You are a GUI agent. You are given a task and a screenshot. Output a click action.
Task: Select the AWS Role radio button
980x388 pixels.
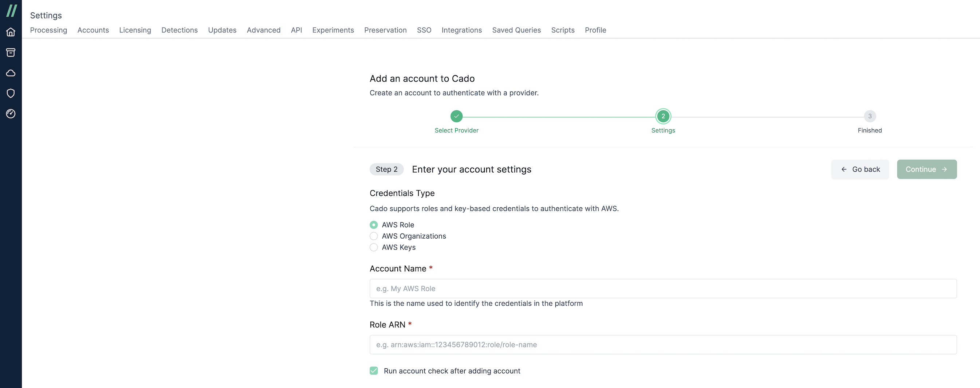(x=374, y=225)
